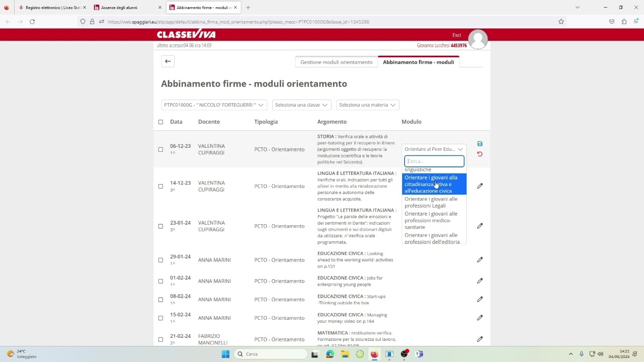Edit module for the 08-02-24 row
Image resolution: width=644 pixels, height=362 pixels.
479,299
